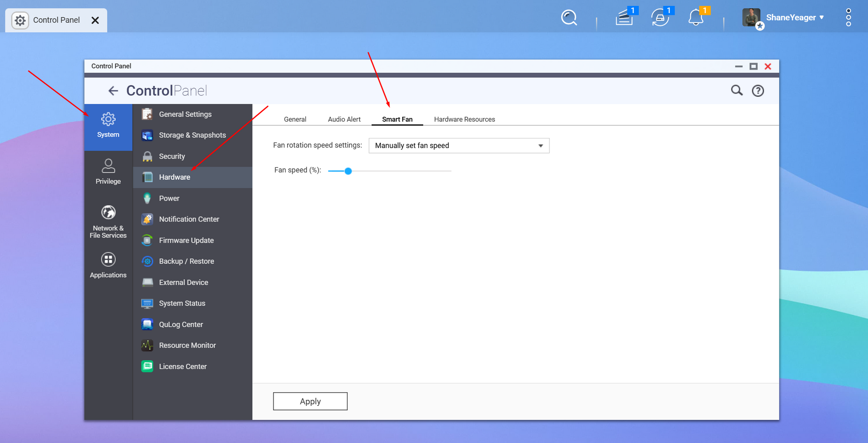Expand the ShaneYeager user menu
The width and height of the screenshot is (868, 443).
click(821, 18)
